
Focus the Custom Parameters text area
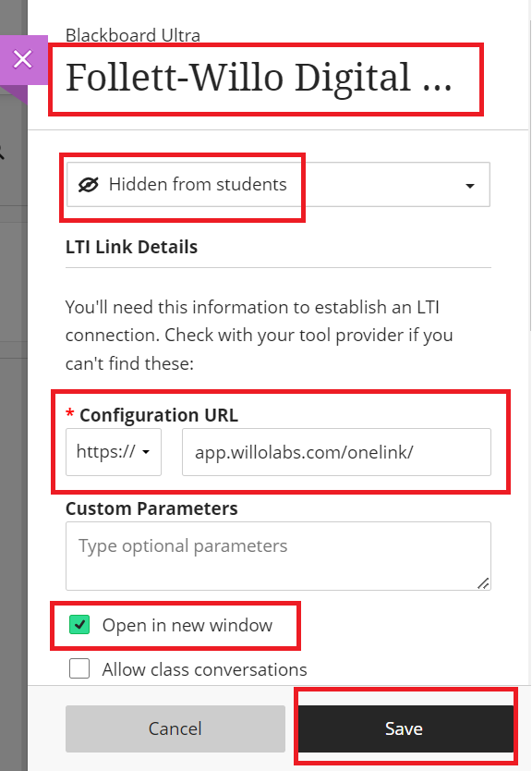pos(278,556)
